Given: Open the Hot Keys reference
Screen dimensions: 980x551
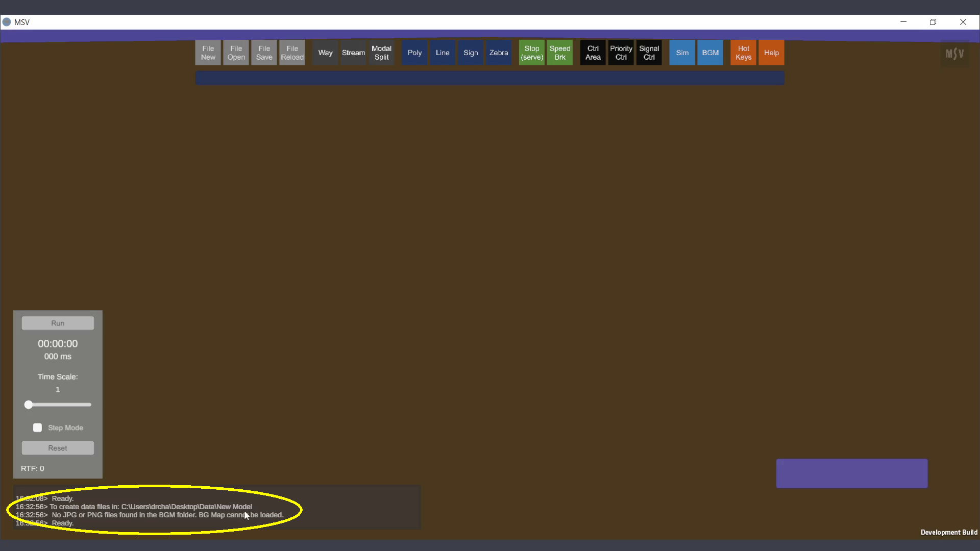Looking at the screenshot, I should point(743,53).
